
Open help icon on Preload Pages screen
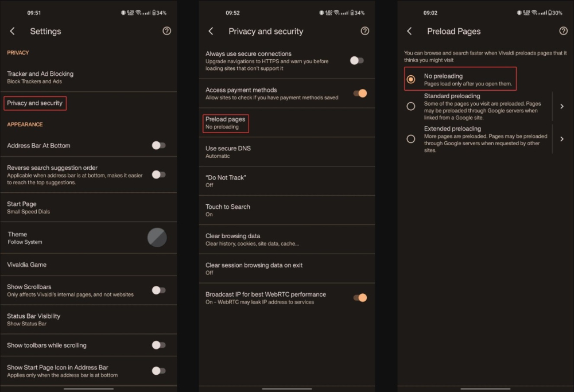click(x=563, y=31)
